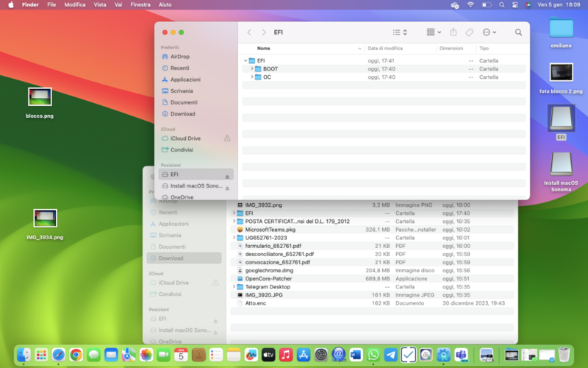Select MicrosoftTeams.pkg in back window
Screen dimensions: 588x368
coord(372,230)
